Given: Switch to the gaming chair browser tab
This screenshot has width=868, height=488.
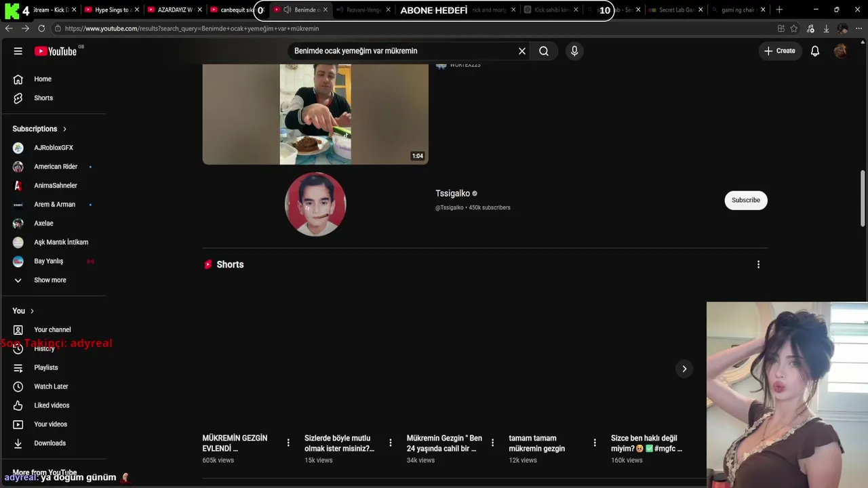Looking at the screenshot, I should pyautogui.click(x=738, y=9).
